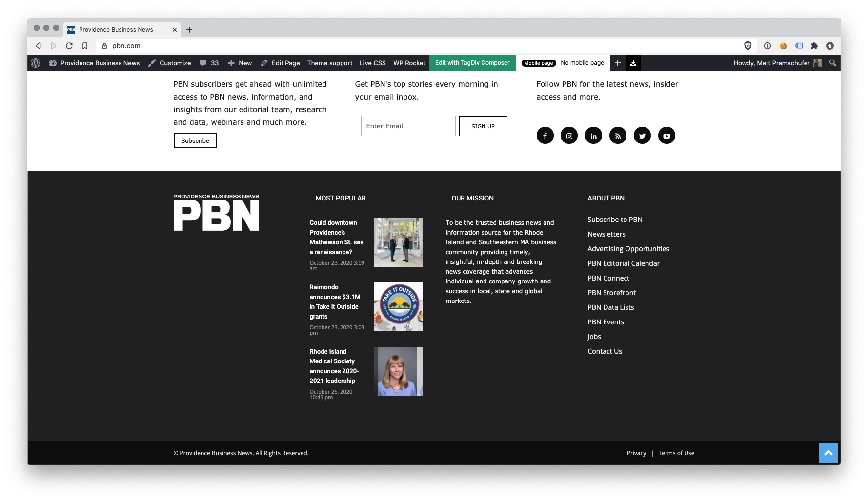Open the Jobs link
Image resolution: width=868 pixels, height=501 pixels.
[x=594, y=337]
